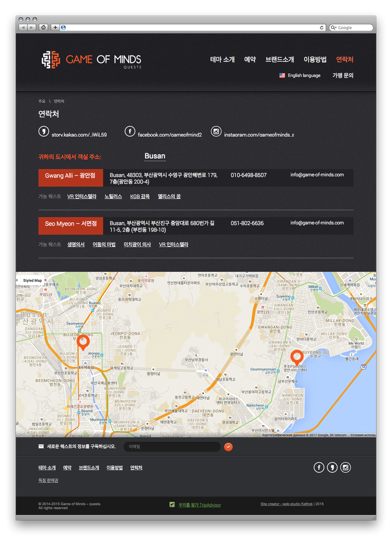Screen dimensions: 392x536
Task: Select the Seo Myeon – 서면점 branch
Action: click(x=70, y=225)
